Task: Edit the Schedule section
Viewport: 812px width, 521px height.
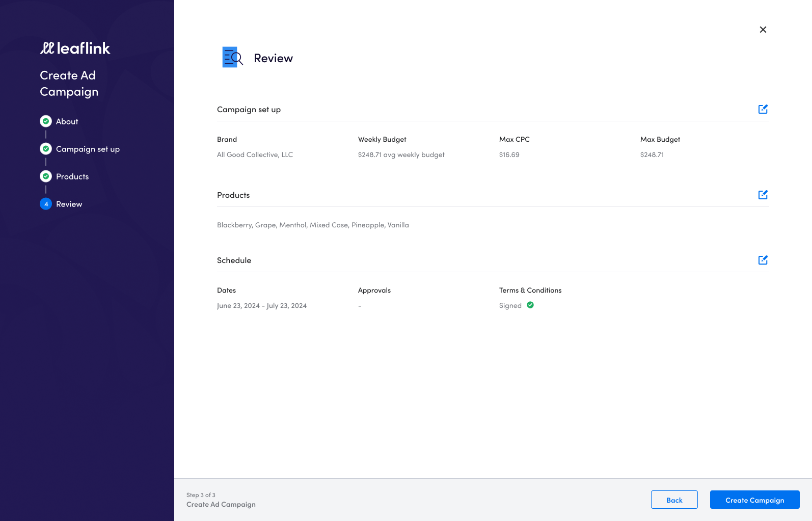Action: click(763, 260)
